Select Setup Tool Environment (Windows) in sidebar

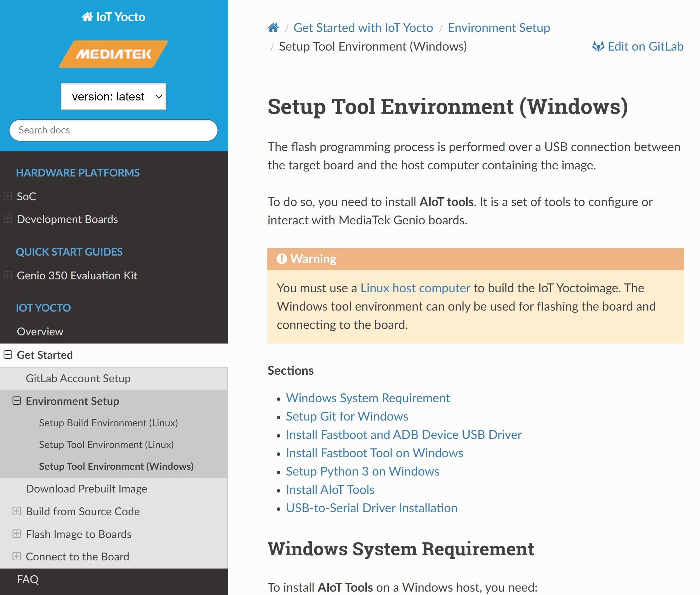(x=116, y=466)
